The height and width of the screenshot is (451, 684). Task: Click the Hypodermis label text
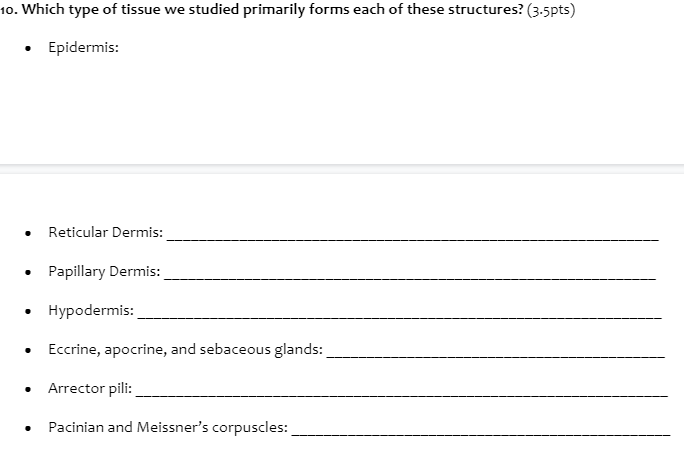tap(91, 310)
